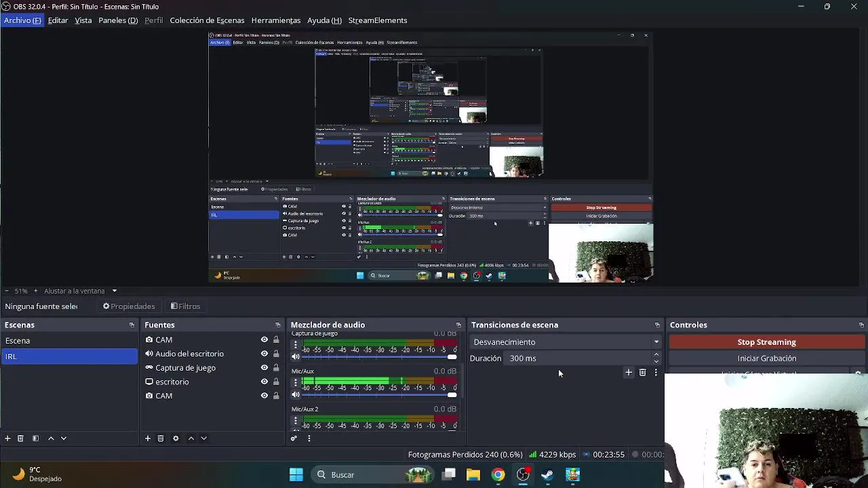Select the Audio del escritorio source row

pos(212,354)
